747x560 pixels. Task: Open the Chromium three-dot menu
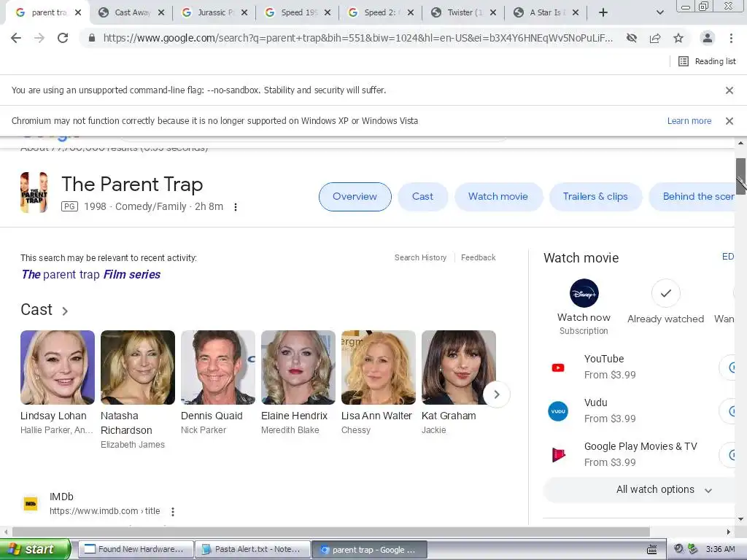pyautogui.click(x=731, y=38)
